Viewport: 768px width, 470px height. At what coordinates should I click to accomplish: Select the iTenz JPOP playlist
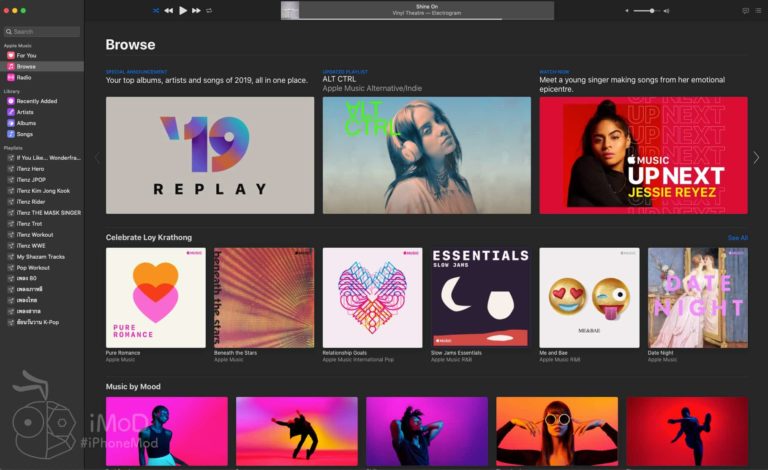(x=42, y=180)
